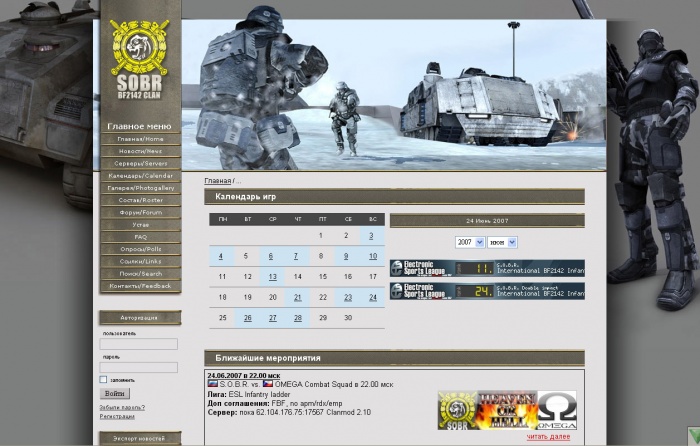Select calendar date 13
Viewport: 700px width, 446px height.
[272, 277]
